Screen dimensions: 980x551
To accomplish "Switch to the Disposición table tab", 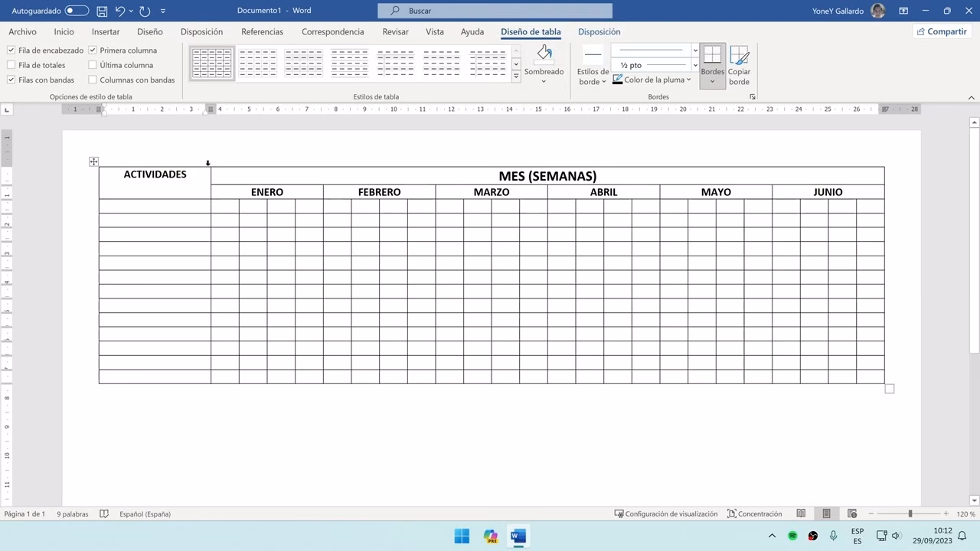I will [x=599, y=32].
